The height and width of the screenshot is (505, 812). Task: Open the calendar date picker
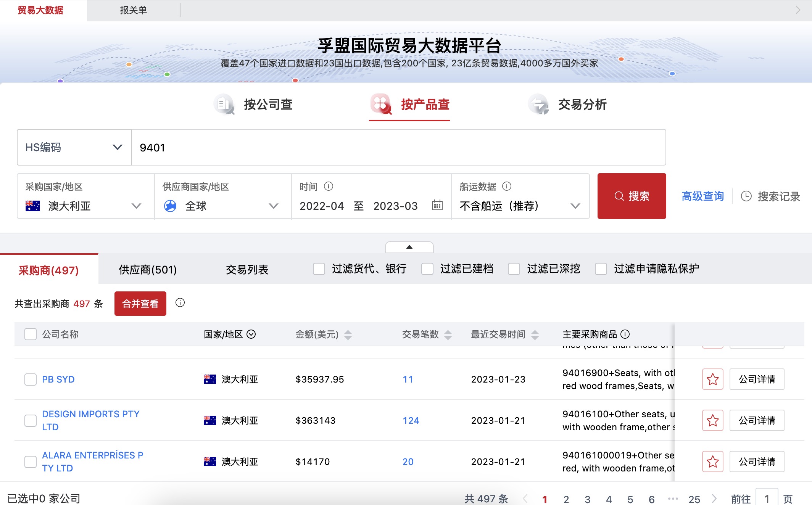[437, 206]
